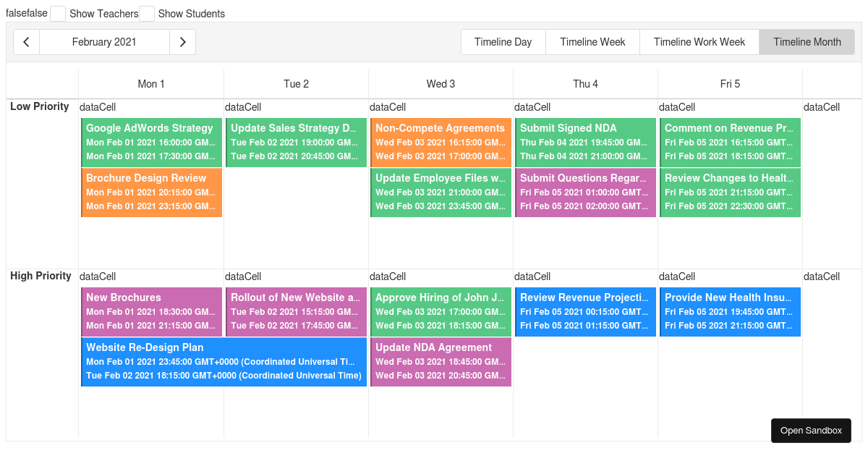Select the Timeline Work Week tab
868x456 pixels.
(699, 41)
